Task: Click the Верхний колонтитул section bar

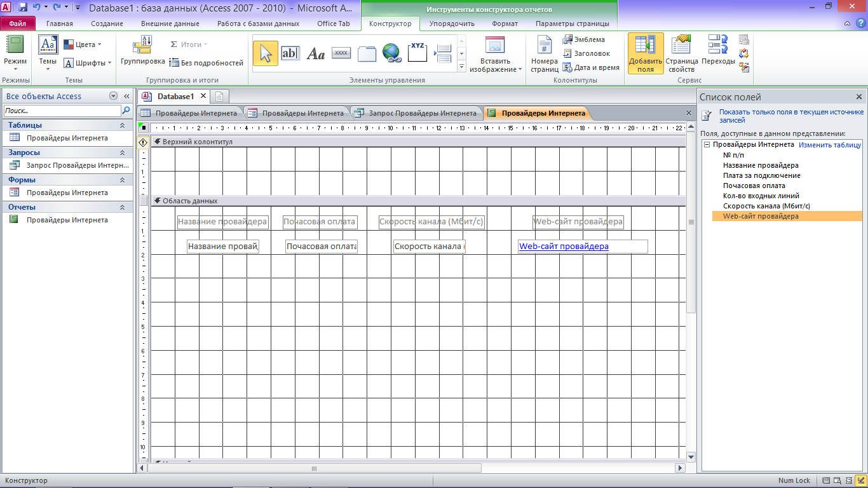Action: 418,142
